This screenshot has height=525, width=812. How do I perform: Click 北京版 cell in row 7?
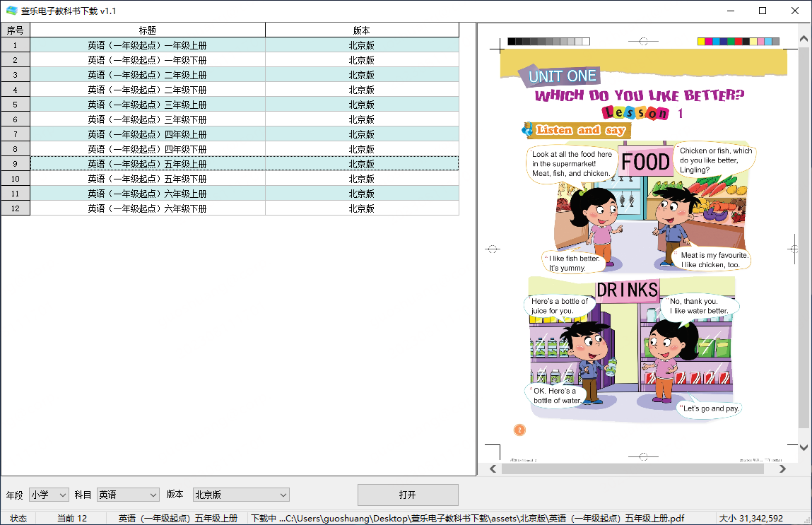(362, 134)
